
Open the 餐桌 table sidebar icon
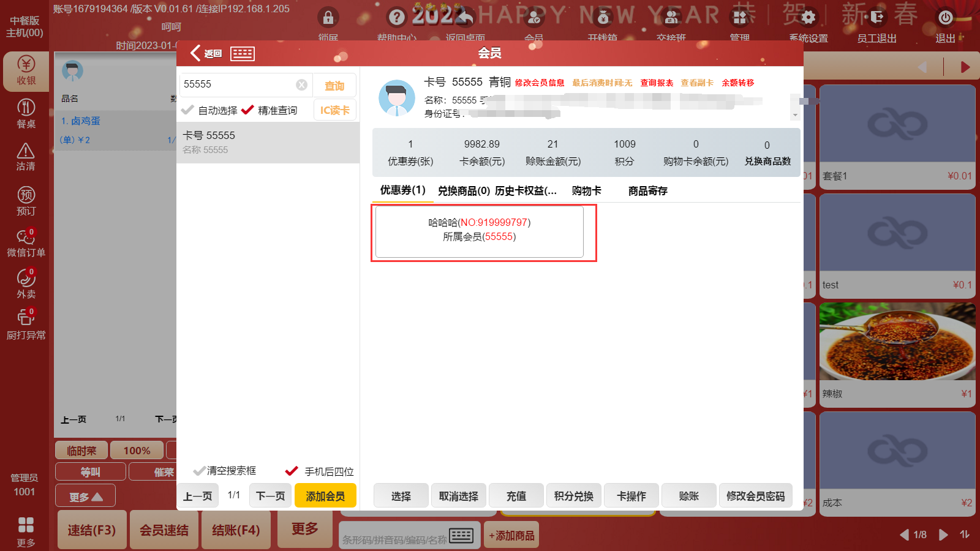pos(26,114)
